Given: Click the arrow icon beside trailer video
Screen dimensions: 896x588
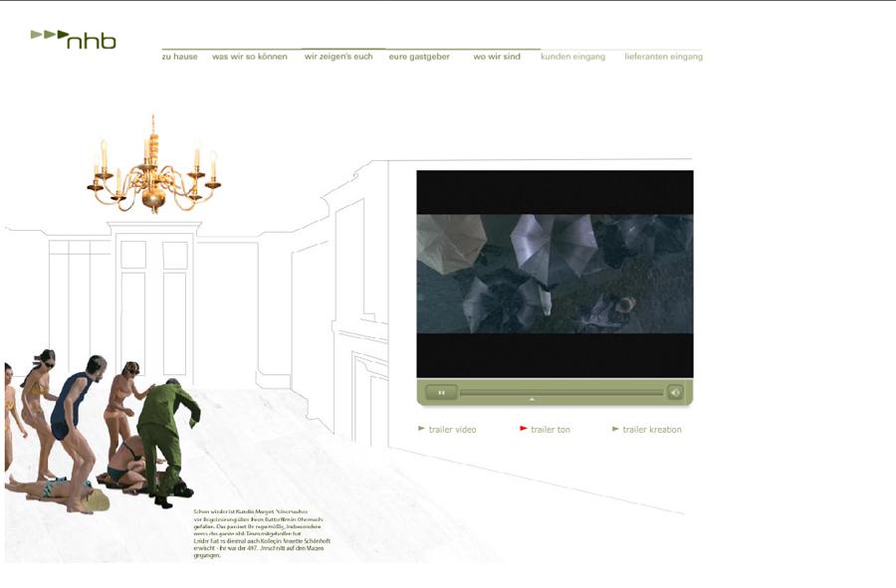Looking at the screenshot, I should coord(421,429).
